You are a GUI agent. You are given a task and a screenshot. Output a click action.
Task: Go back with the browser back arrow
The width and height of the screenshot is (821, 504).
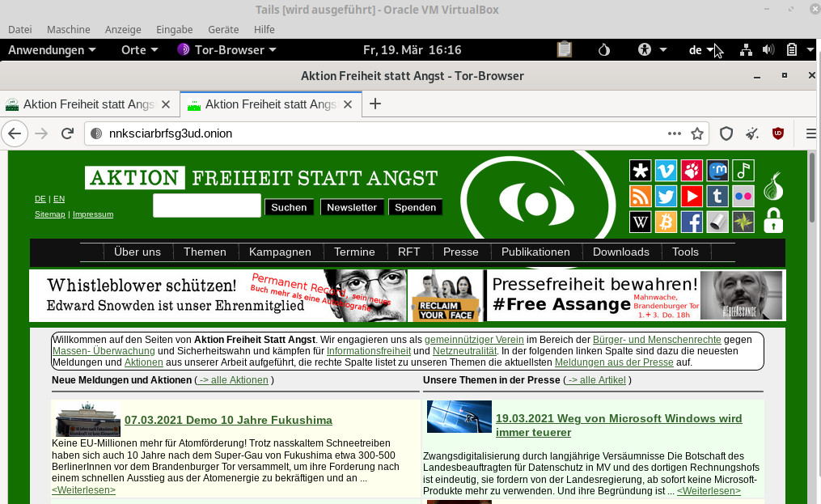(15, 133)
